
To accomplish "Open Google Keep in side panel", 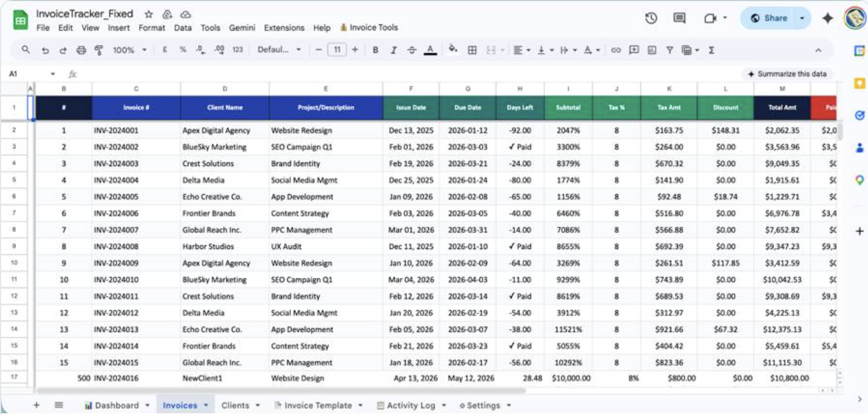I will pos(859,83).
